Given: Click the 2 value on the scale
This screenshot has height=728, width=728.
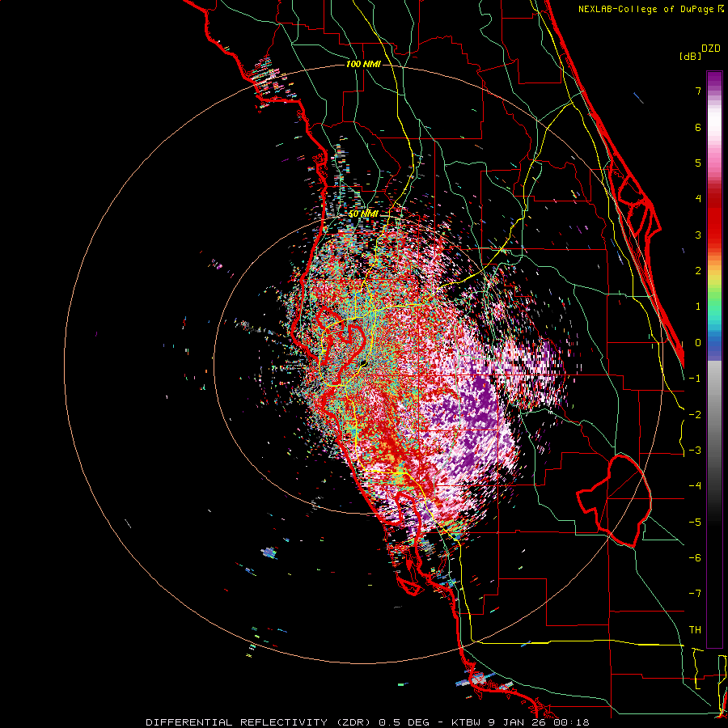Looking at the screenshot, I should point(698,271).
